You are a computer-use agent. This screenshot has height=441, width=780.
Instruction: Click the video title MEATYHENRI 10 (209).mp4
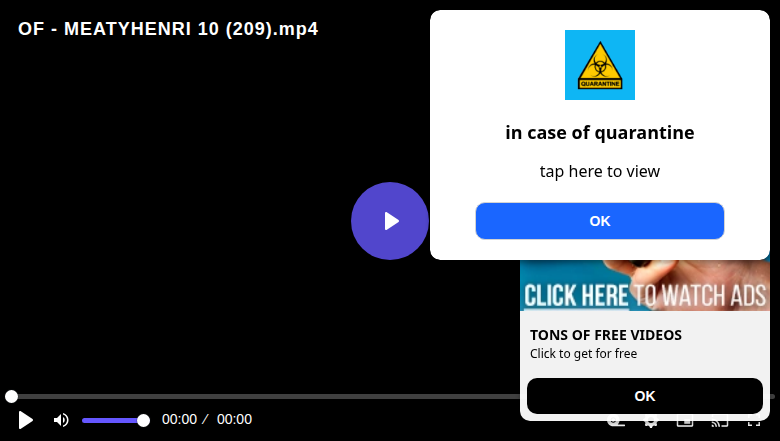pos(168,29)
